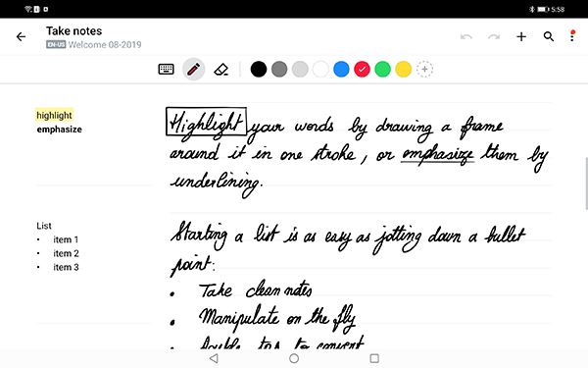The height and width of the screenshot is (368, 588).
Task: Tap the 'Take notes' title
Action: 73,30
